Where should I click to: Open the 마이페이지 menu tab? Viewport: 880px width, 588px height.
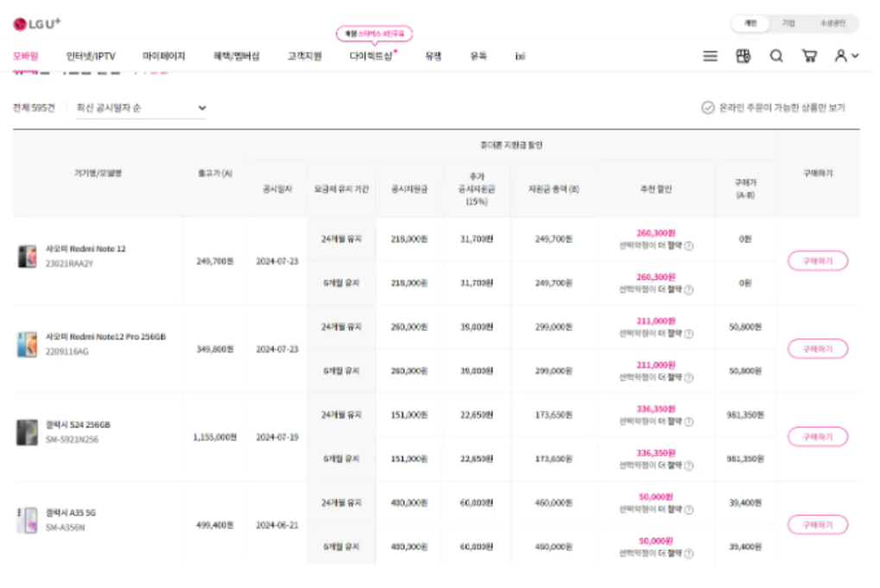pos(164,56)
